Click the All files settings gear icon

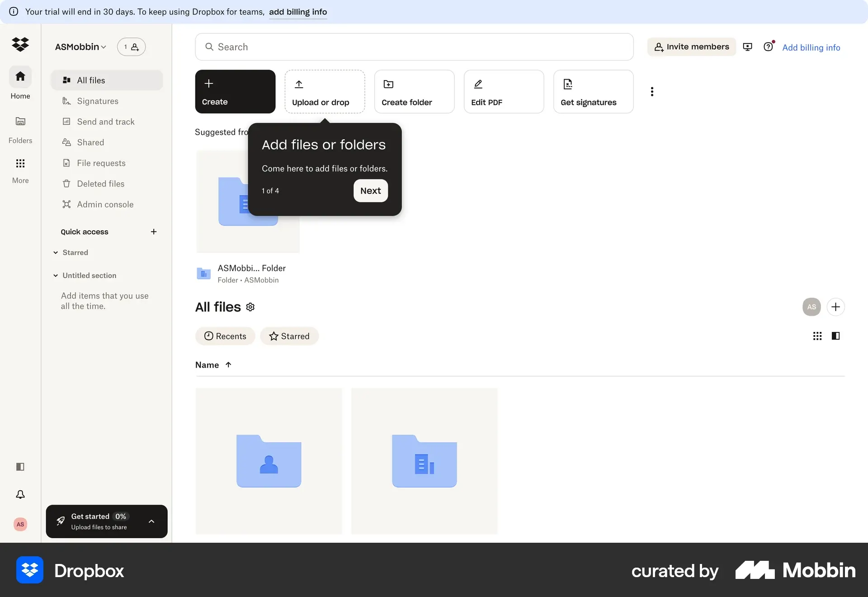pos(250,307)
